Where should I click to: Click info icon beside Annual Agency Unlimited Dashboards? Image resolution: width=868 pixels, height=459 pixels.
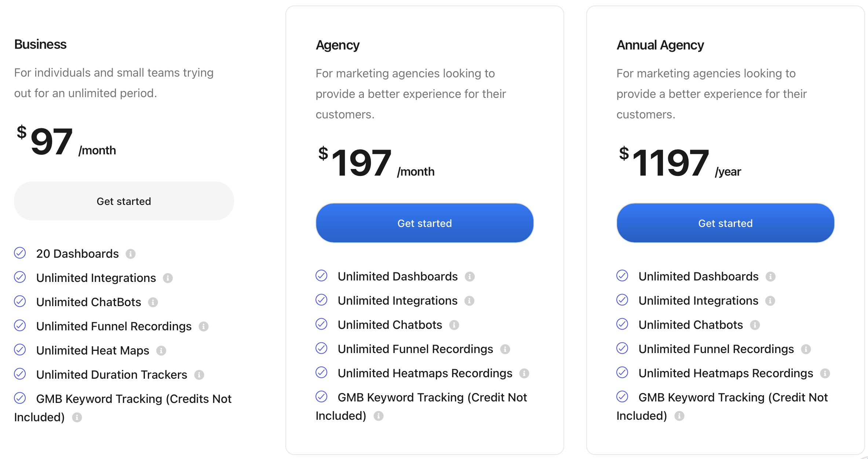pyautogui.click(x=770, y=276)
